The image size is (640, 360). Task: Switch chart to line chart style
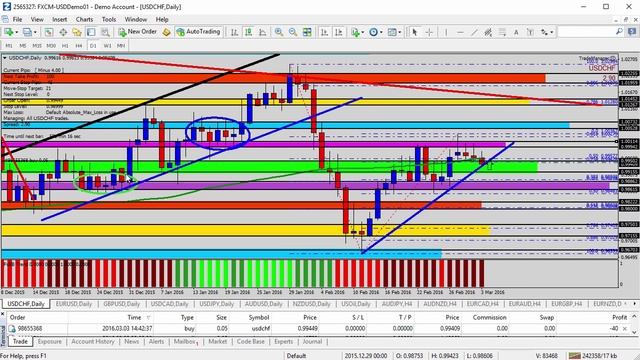pos(262,32)
